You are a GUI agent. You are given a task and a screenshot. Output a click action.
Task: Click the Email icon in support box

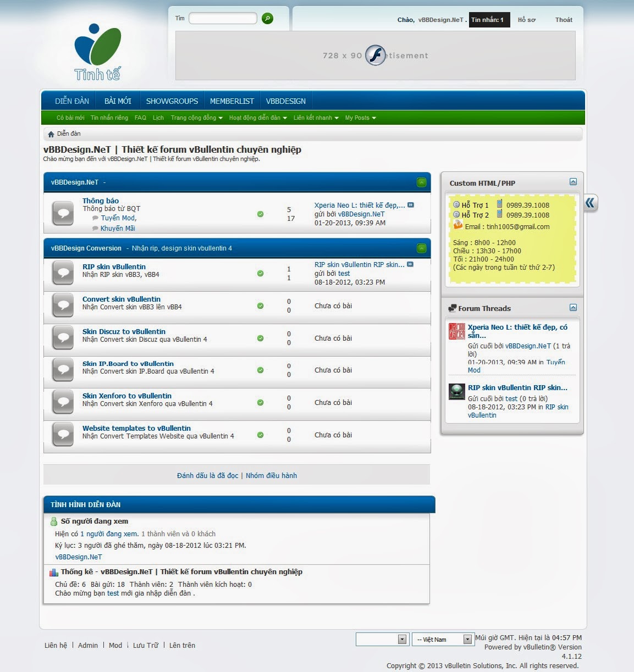457,225
